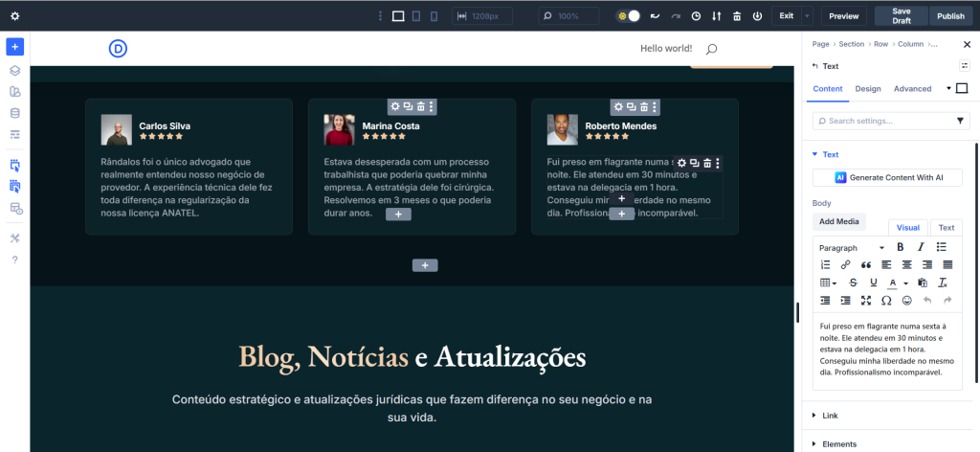The height and width of the screenshot is (452, 980).
Task: Click the clear layout trash icon in top bar
Action: [x=737, y=16]
